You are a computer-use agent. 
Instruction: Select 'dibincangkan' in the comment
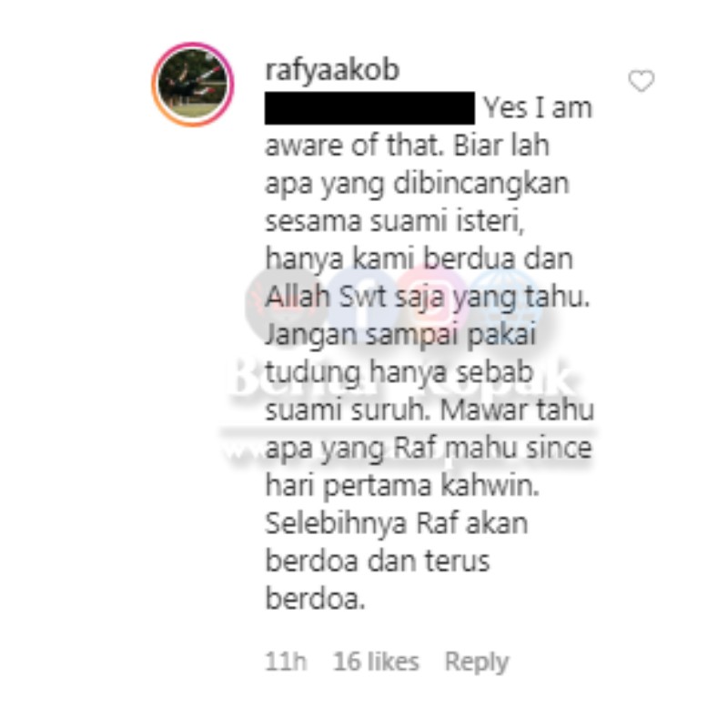pyautogui.click(x=481, y=184)
